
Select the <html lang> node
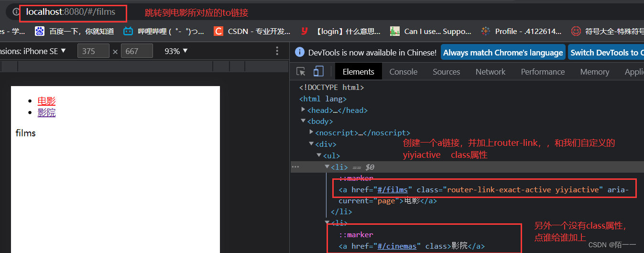pos(323,99)
